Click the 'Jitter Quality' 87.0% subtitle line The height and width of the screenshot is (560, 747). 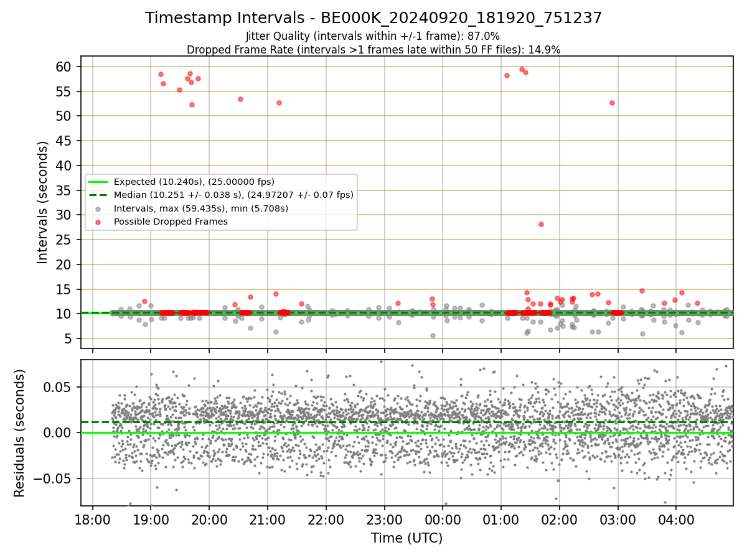(374, 36)
